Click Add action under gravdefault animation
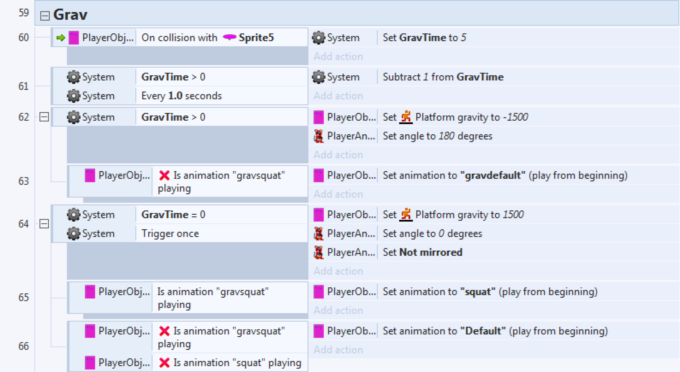Screen dimensions: 680x372 pyautogui.click(x=338, y=194)
